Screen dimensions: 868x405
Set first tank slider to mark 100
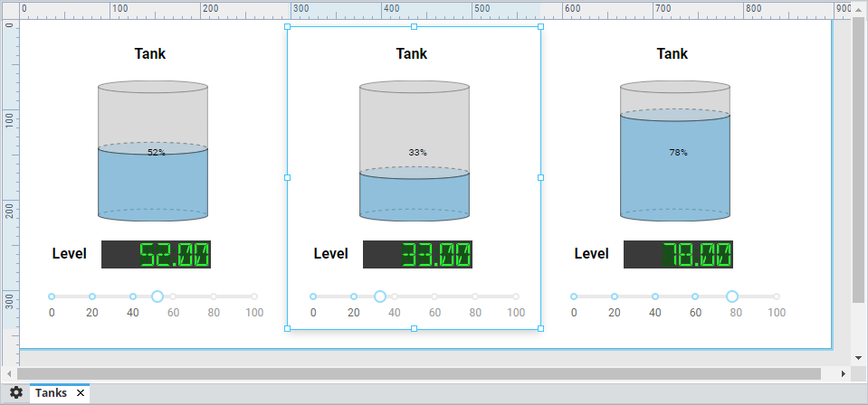point(254,297)
